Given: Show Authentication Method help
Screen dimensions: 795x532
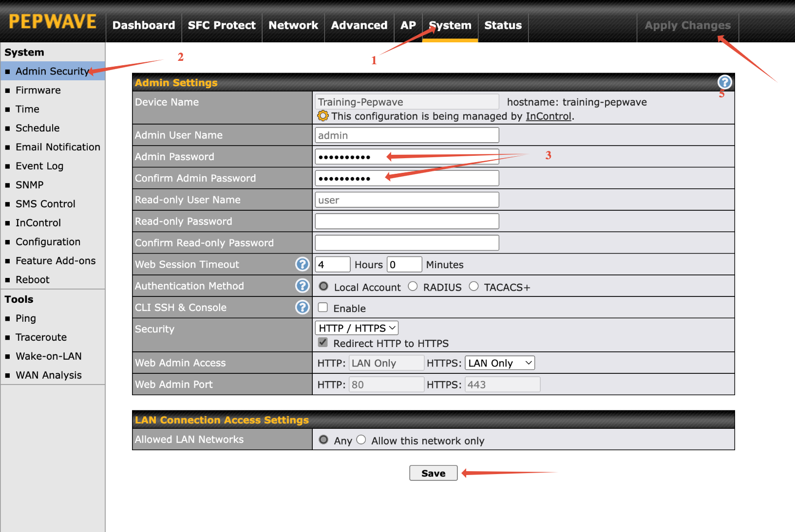Looking at the screenshot, I should click(x=303, y=286).
